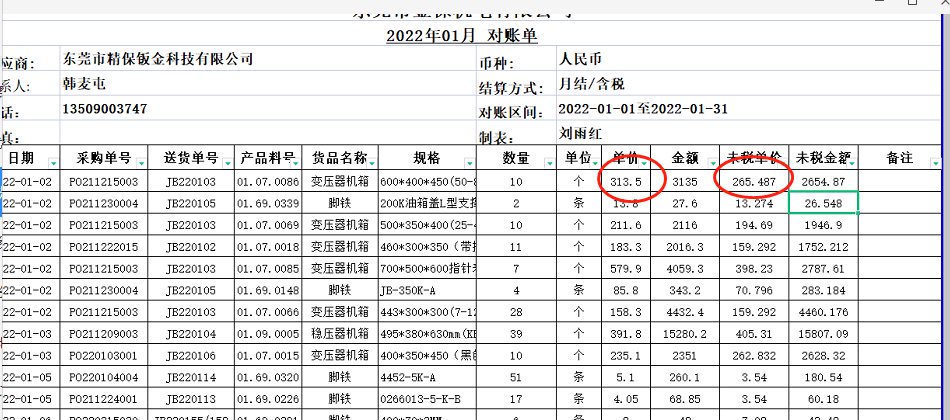950x420 pixels.
Task: Click the highlighted cell containing 26.548
Action: 823,203
